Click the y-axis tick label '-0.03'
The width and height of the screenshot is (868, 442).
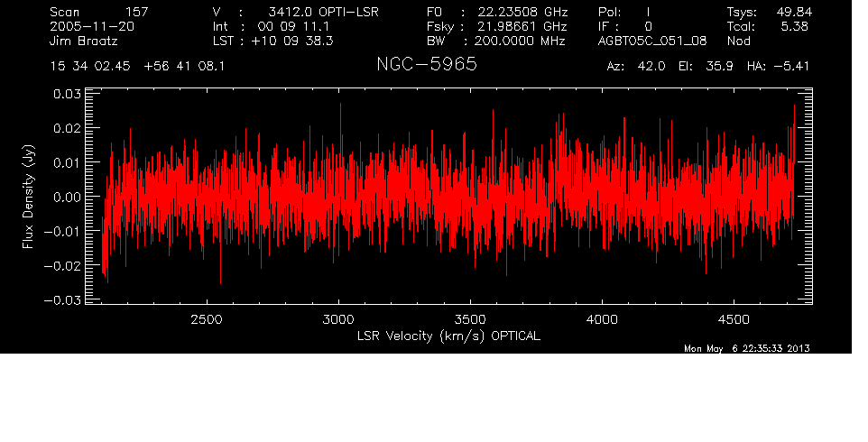[x=62, y=300]
